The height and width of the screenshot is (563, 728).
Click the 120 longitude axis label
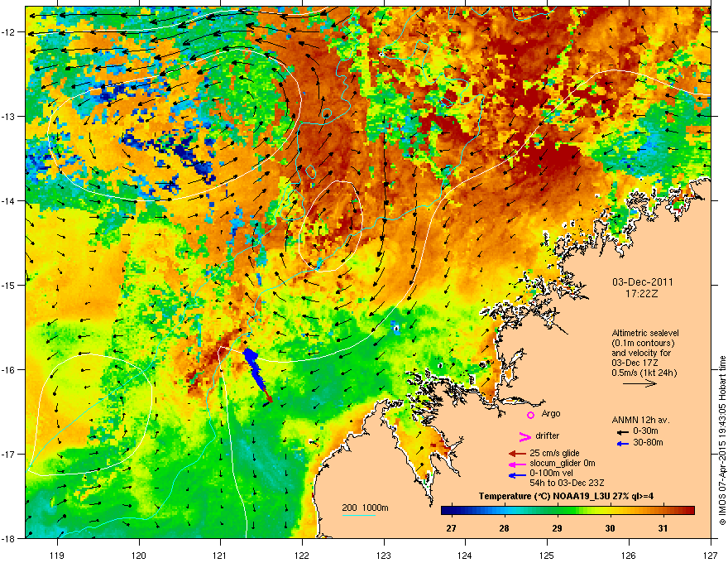point(139,555)
